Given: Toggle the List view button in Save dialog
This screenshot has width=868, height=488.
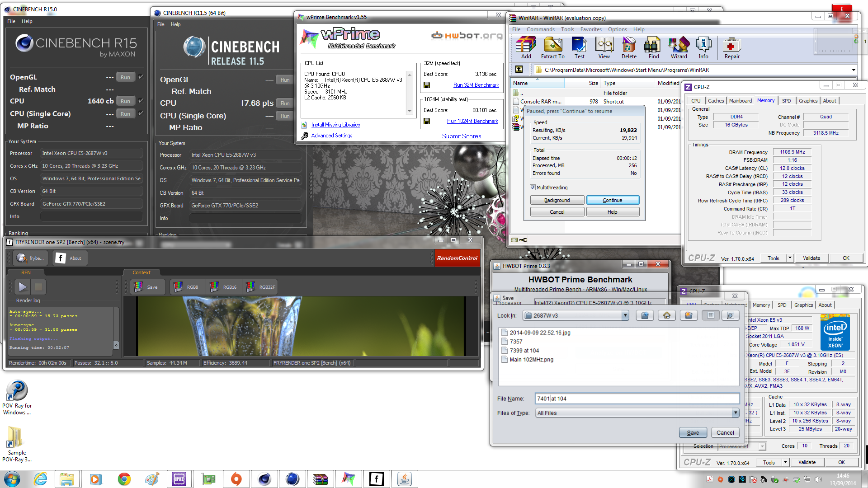Looking at the screenshot, I should pos(710,315).
